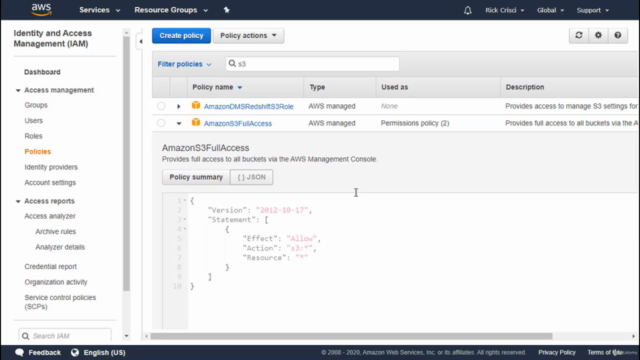Viewport: 640px width, 360px height.
Task: Click the sidebar scroll down arrow
Action: (x=126, y=336)
